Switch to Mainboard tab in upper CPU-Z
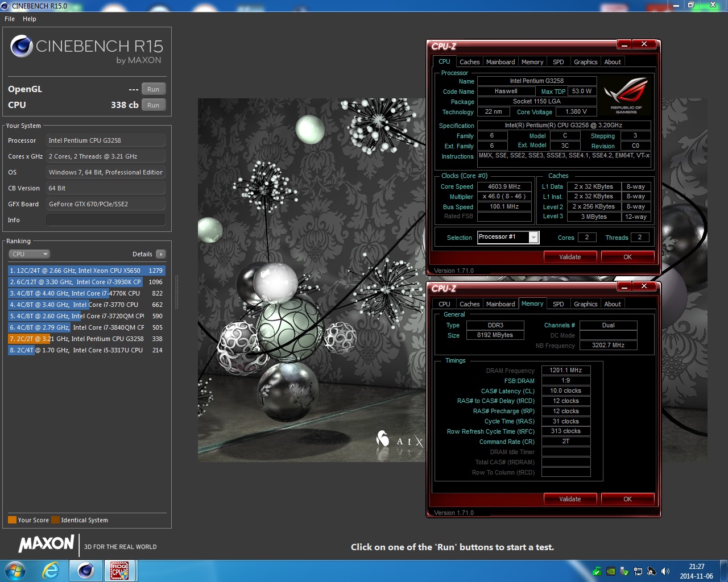 click(500, 62)
